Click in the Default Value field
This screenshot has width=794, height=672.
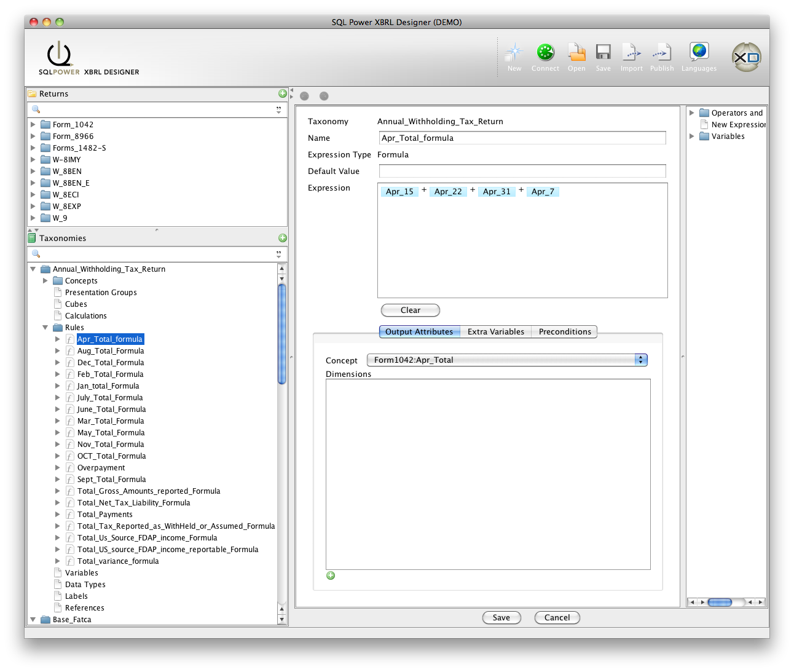pyautogui.click(x=522, y=171)
